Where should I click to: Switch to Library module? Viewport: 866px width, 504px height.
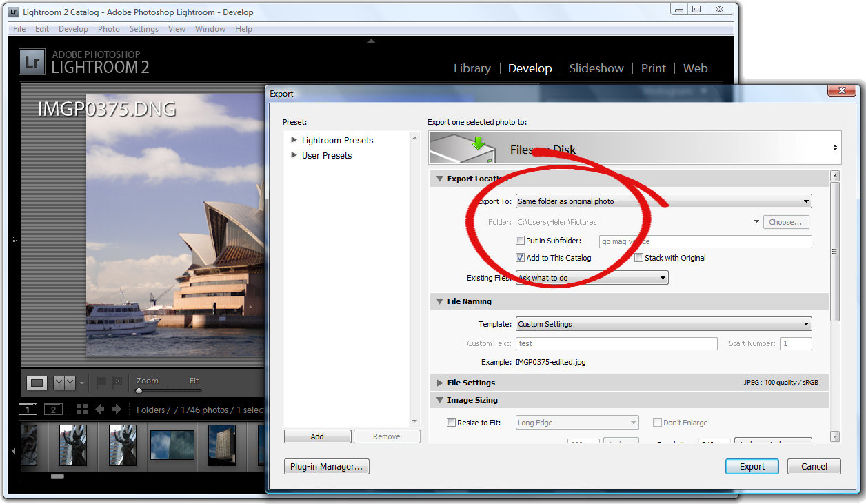[x=472, y=68]
